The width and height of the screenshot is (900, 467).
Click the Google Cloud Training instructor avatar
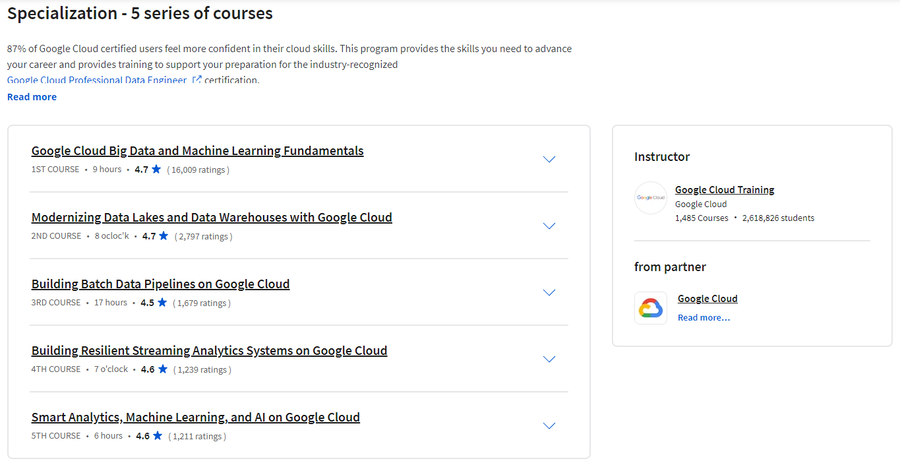click(650, 198)
